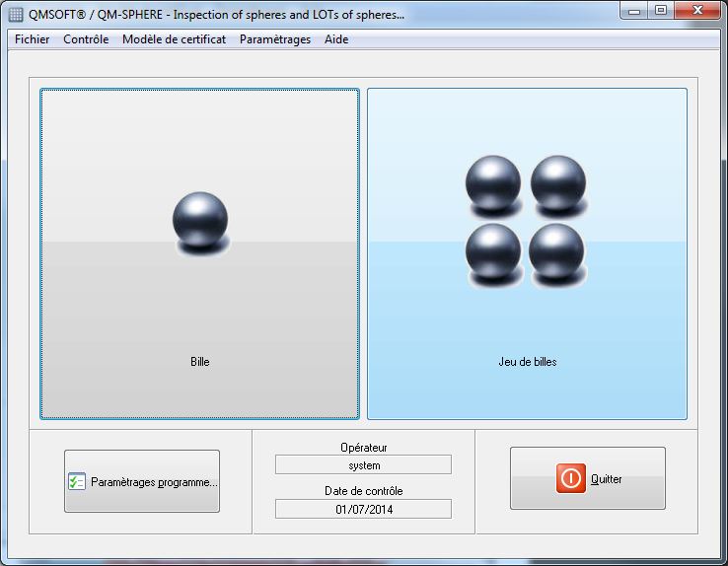Click the Opérateur label
This screenshot has height=566, width=728.
[364, 448]
